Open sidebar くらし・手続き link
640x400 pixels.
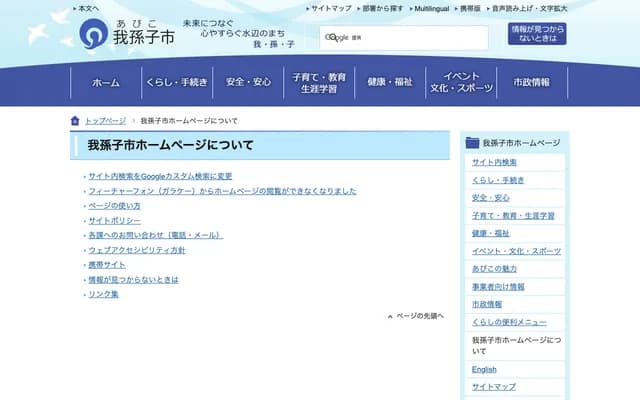point(498,180)
